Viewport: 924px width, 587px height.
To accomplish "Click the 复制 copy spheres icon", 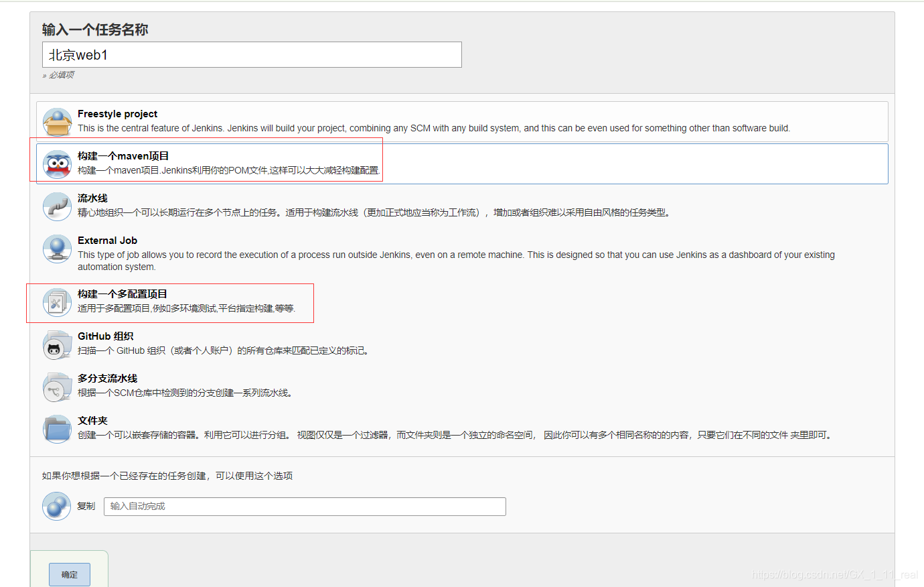I will pyautogui.click(x=57, y=506).
